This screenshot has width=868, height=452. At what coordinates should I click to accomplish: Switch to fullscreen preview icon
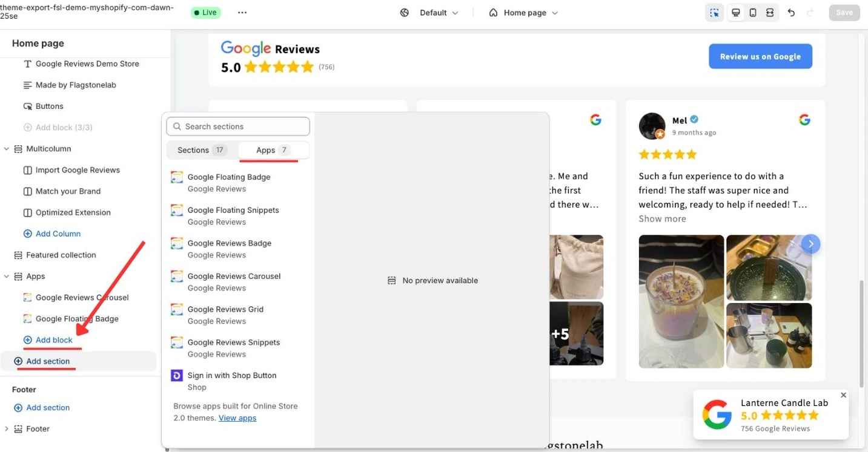770,13
